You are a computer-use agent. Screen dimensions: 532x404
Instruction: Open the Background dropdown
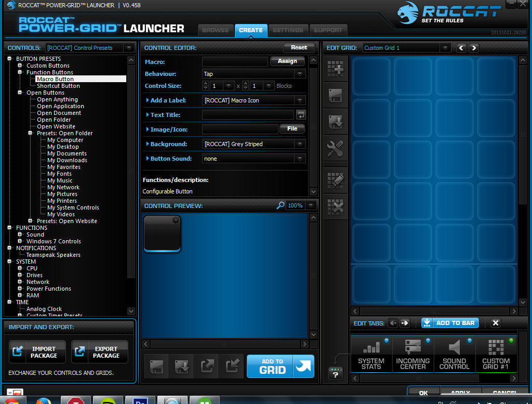[300, 144]
